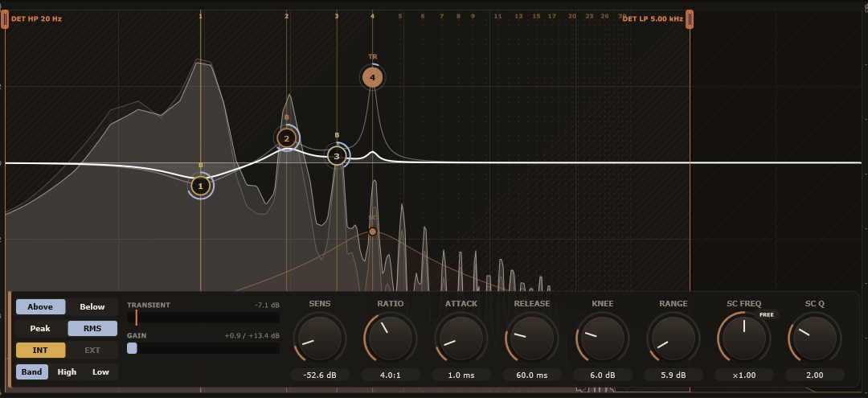Viewport: 868px width, 398px height.
Task: Select band node 1 on the EQ curve
Action: point(200,187)
